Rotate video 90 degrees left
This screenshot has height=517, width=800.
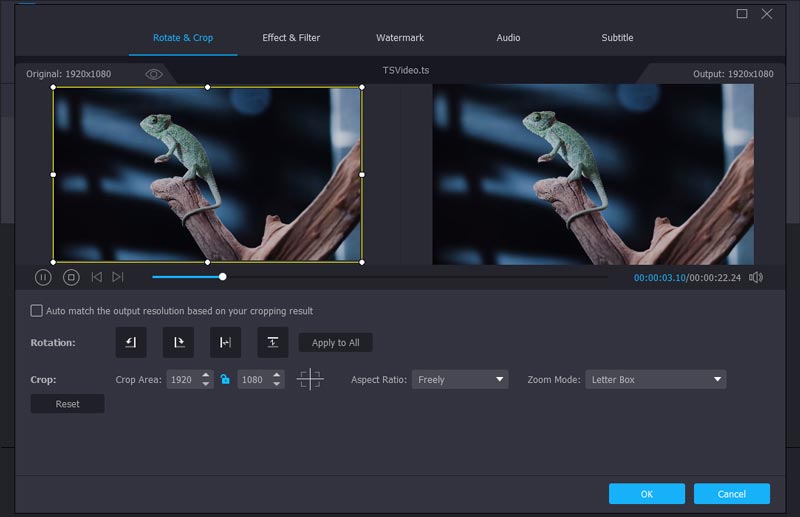(x=131, y=342)
